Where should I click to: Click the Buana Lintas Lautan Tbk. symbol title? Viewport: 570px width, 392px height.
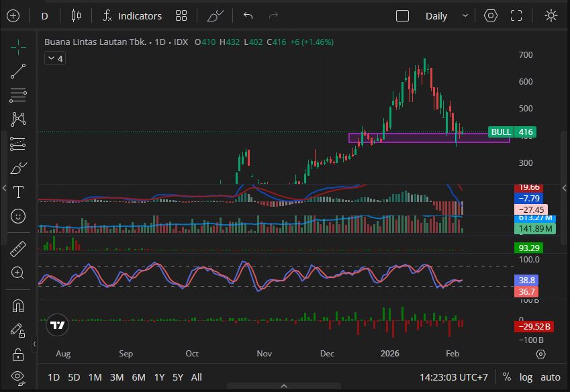pos(95,42)
